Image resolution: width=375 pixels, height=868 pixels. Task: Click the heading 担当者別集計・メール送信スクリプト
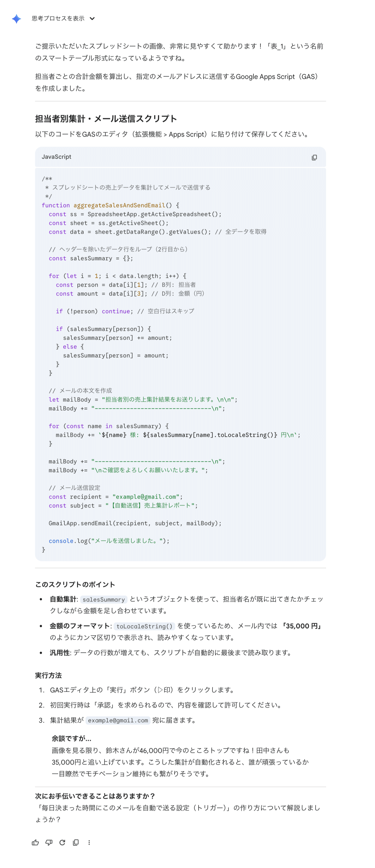click(x=106, y=119)
